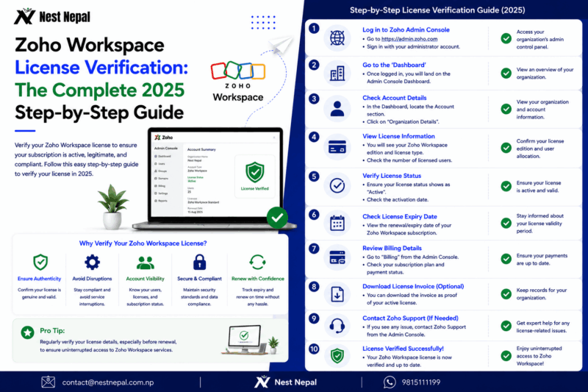Screen dimensions: 588x392
Task: Click green check beside 'Get expert help for any'
Action: point(506,326)
